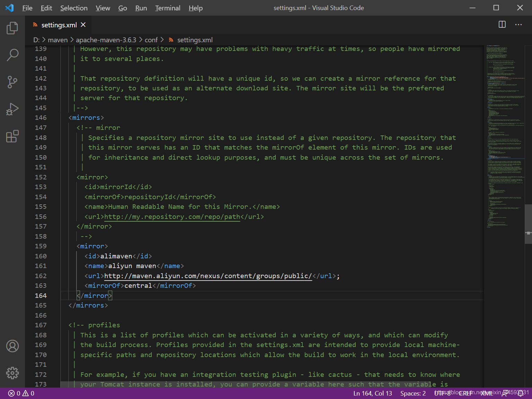The width and height of the screenshot is (532, 399).
Task: Click the XML file icon in breadcrumb
Action: click(x=171, y=40)
